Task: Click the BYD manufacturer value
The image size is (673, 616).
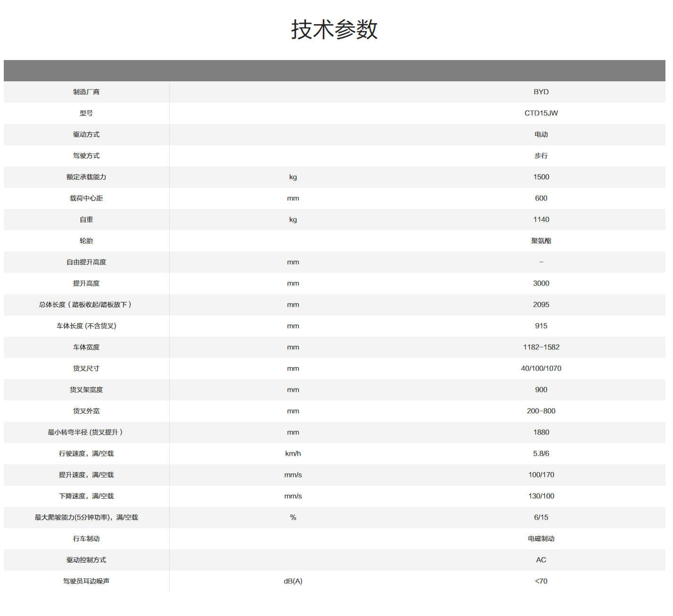Action: point(541,92)
